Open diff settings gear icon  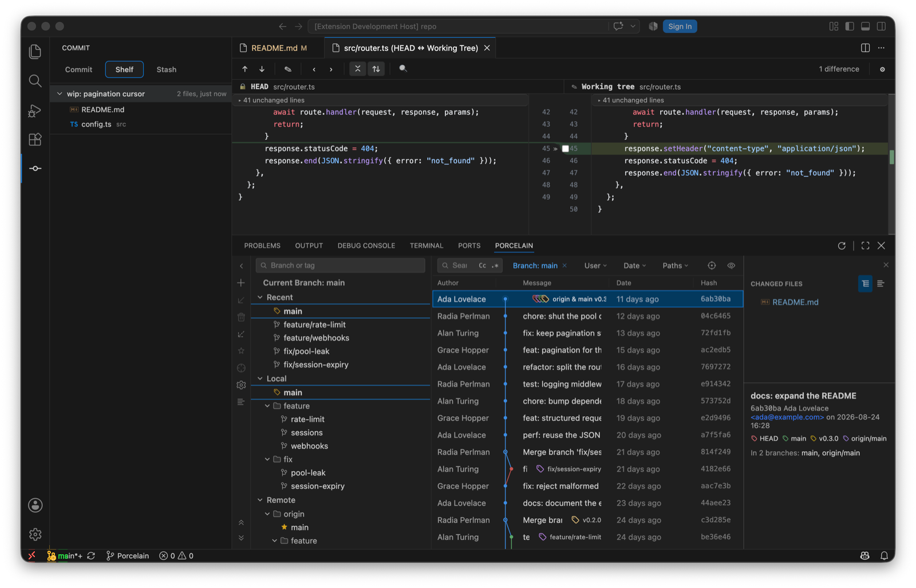click(x=882, y=69)
